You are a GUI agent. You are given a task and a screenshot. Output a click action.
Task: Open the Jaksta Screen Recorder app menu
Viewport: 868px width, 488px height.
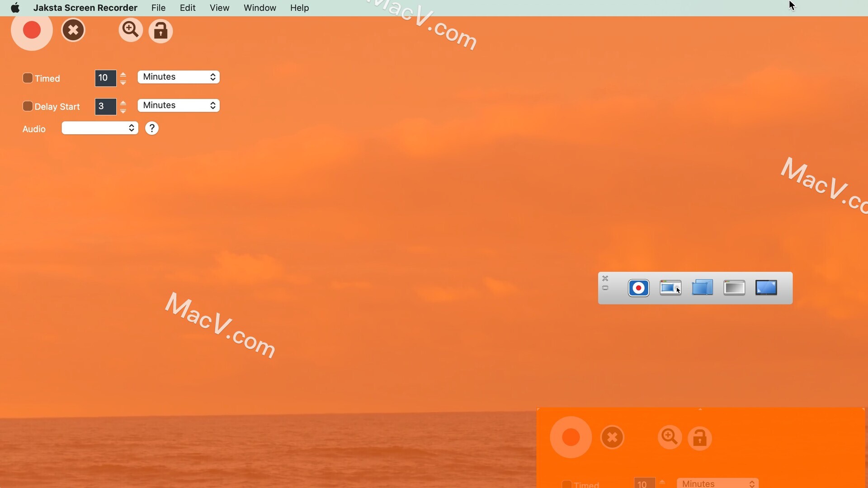click(x=85, y=8)
